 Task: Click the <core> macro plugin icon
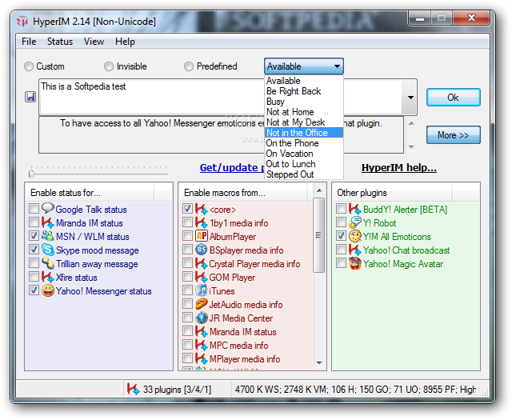201,209
